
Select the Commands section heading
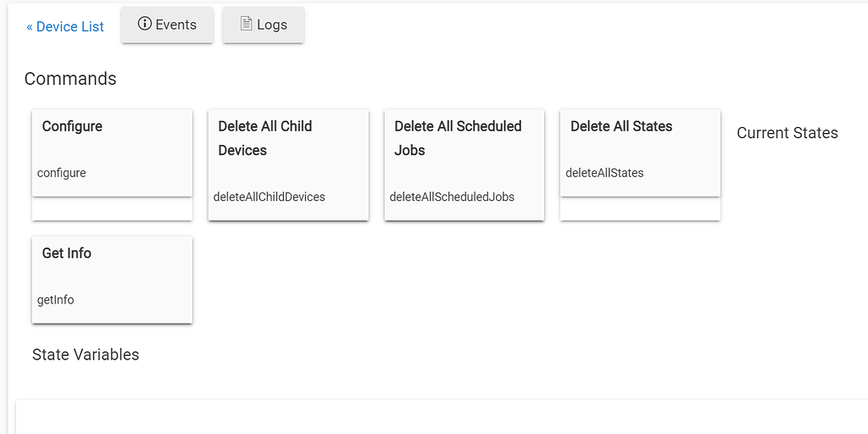tap(70, 79)
